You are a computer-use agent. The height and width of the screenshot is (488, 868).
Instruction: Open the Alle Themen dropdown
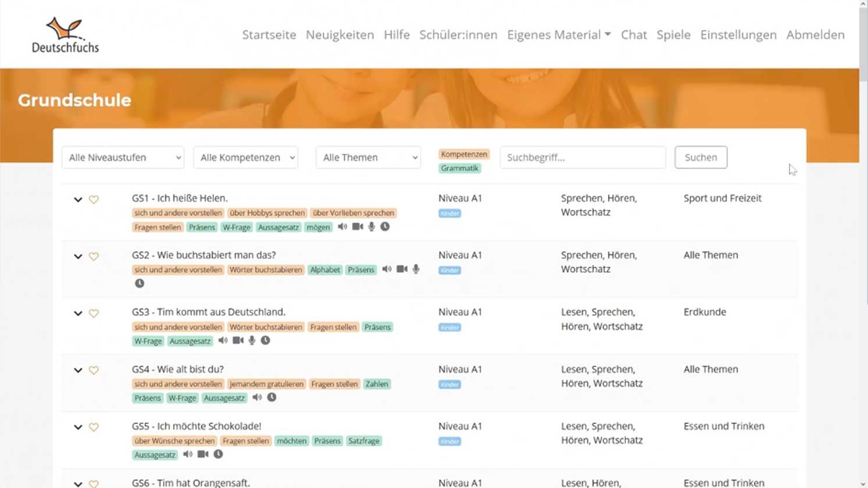tap(368, 157)
